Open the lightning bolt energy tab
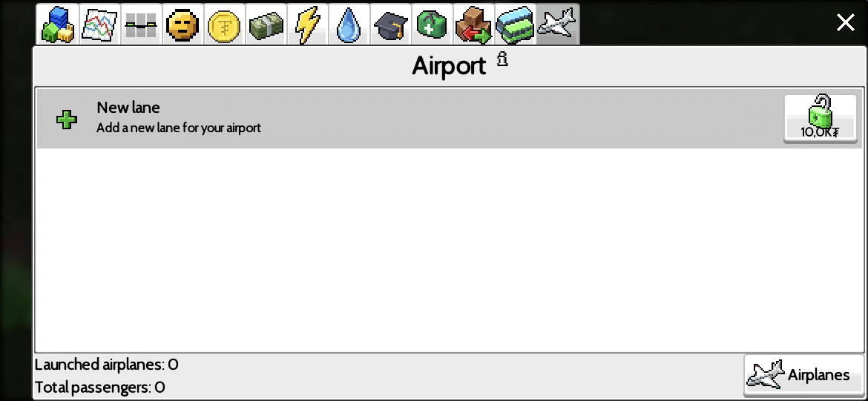868x401 pixels. [x=307, y=25]
